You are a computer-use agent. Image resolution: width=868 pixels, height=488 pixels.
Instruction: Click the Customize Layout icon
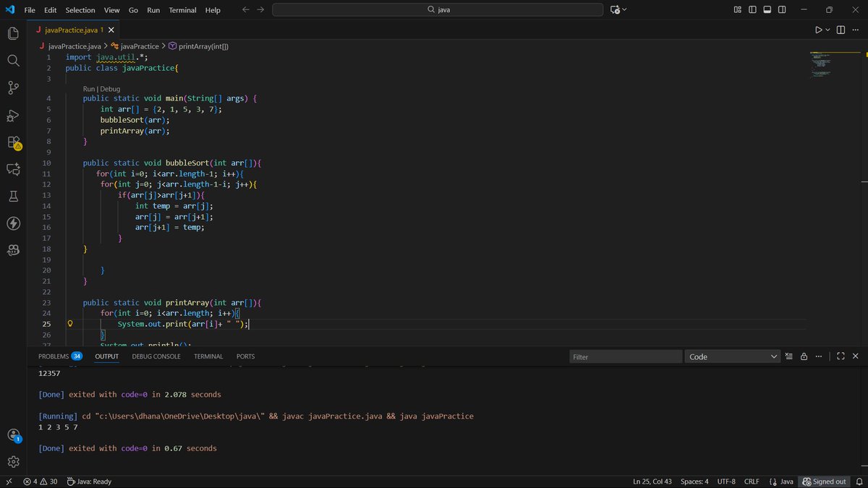[x=737, y=9]
